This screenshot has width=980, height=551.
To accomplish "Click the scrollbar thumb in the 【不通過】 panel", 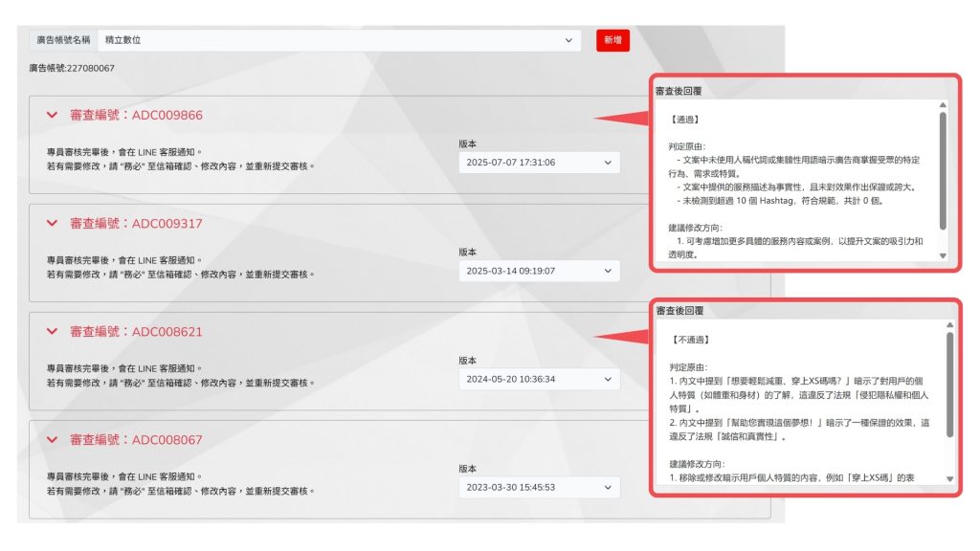I will [x=949, y=383].
